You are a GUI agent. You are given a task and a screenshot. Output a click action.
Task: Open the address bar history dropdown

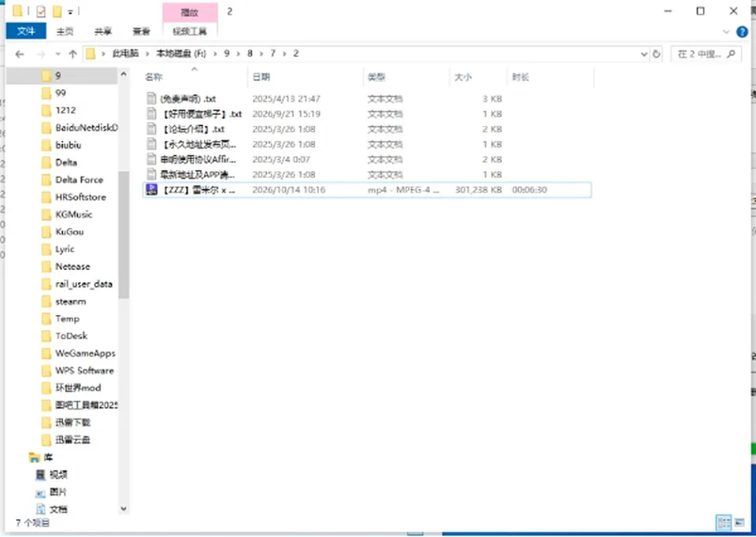(644, 54)
